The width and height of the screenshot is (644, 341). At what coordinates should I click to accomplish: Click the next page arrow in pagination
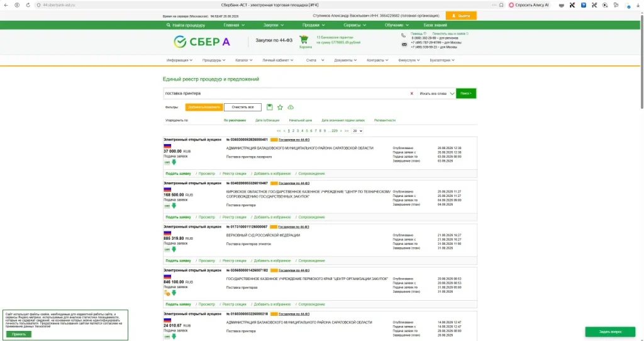341,131
